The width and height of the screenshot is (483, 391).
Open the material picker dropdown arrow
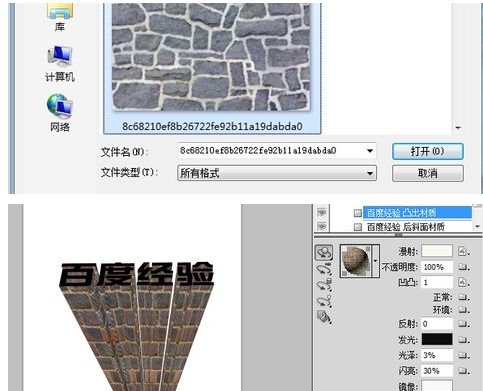[375, 261]
